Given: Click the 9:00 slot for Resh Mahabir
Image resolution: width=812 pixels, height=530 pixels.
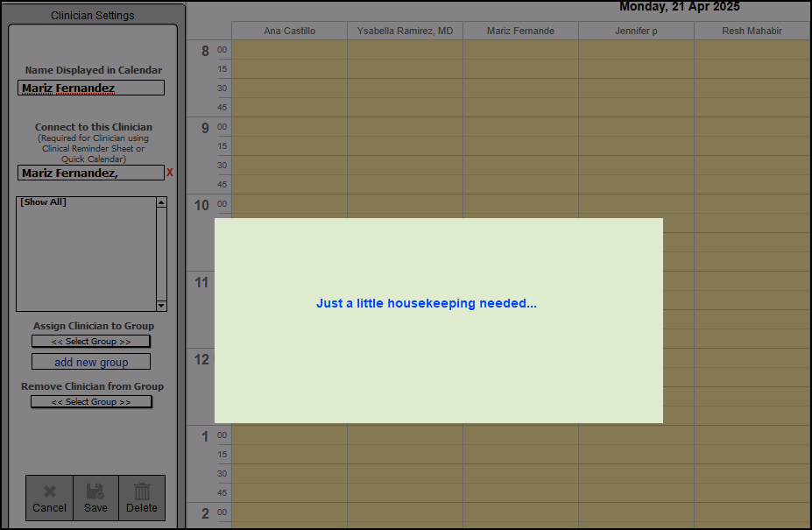Looking at the screenshot, I should (x=752, y=127).
